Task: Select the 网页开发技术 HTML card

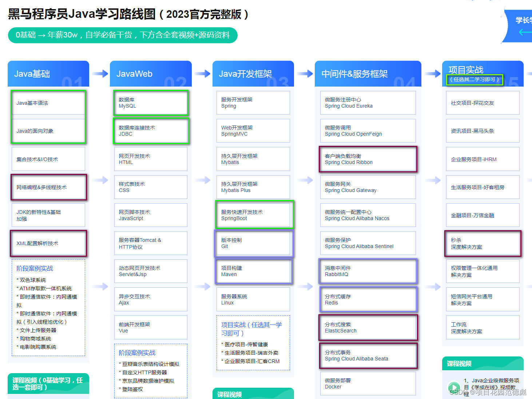Action: pos(151,159)
